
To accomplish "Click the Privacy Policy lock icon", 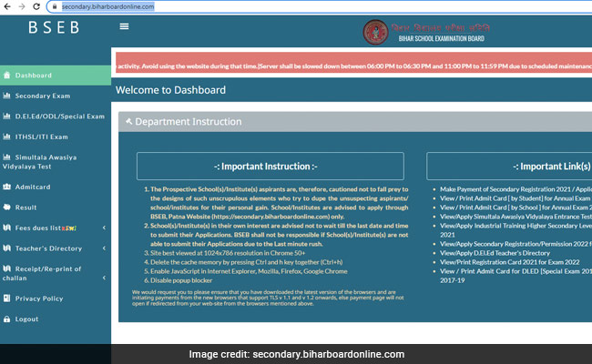I will (x=7, y=298).
